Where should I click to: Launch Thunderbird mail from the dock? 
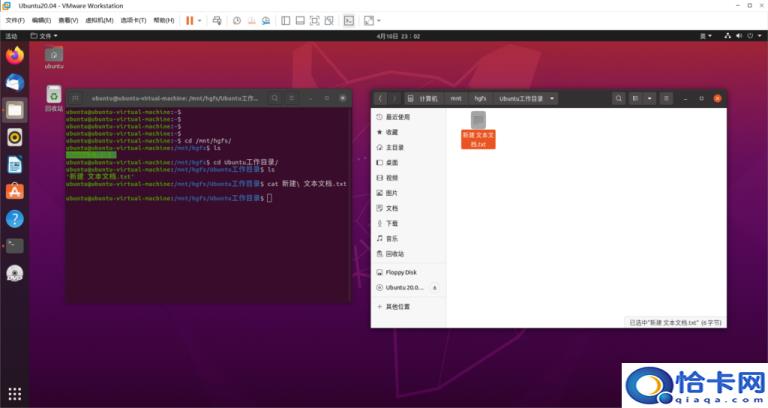point(14,83)
